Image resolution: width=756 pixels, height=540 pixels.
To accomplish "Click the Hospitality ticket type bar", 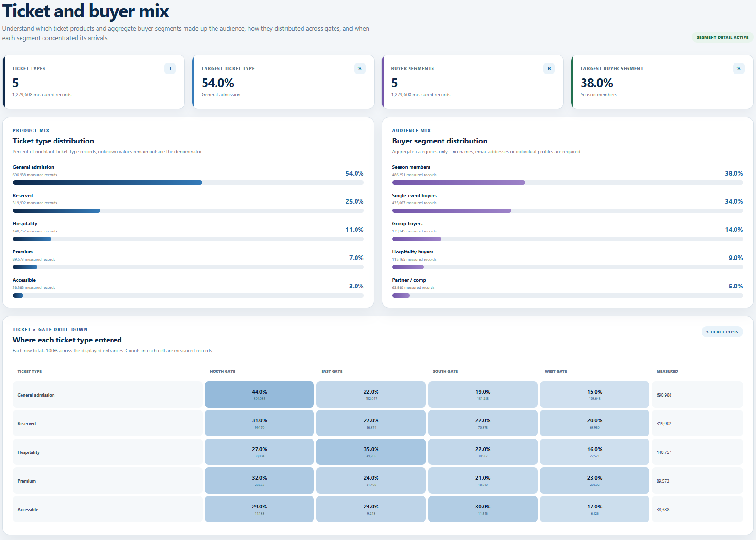I will [x=188, y=239].
